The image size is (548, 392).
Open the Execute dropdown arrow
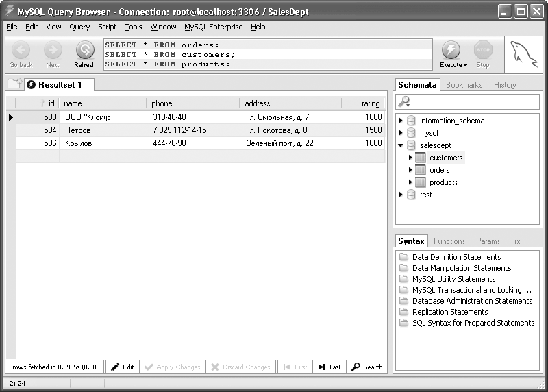click(465, 65)
